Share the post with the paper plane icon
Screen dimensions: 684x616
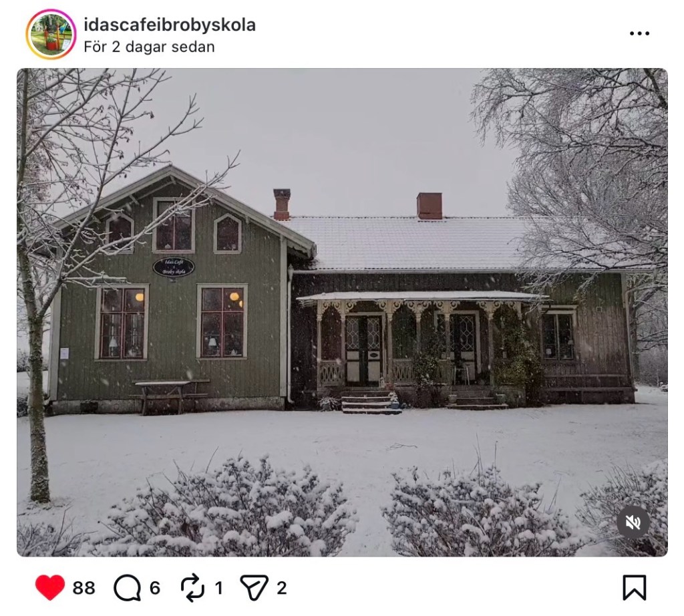click(x=254, y=588)
